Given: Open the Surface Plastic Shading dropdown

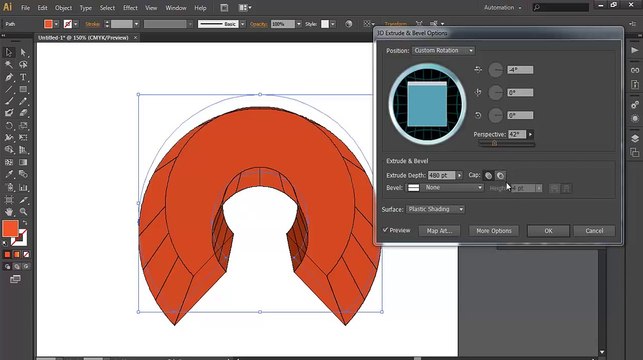Looking at the screenshot, I should 436,209.
